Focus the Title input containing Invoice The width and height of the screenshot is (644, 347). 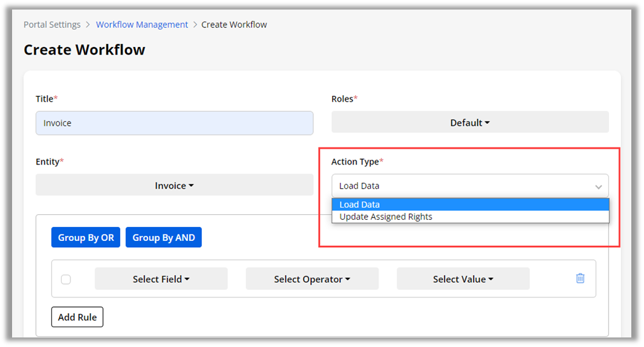click(174, 123)
